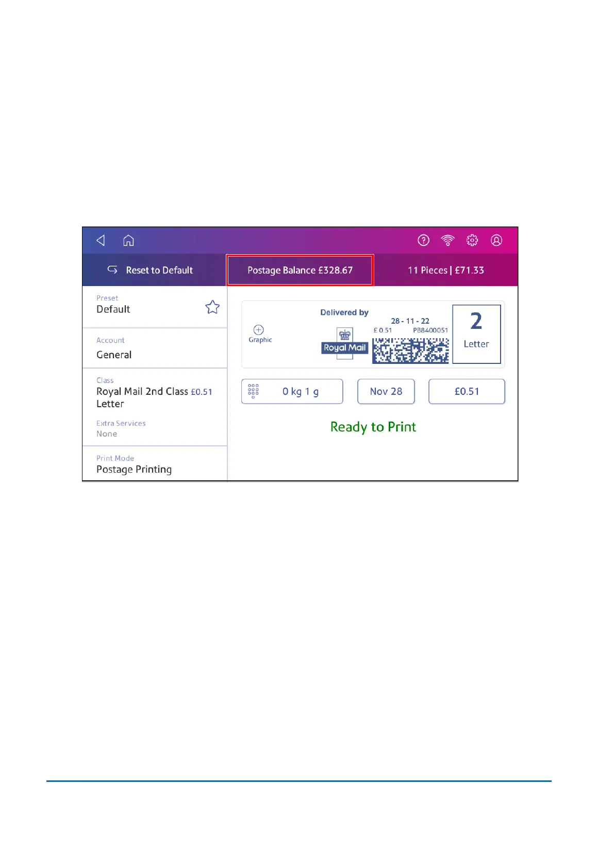Select the Postage Balance £328.67 tab
Viewport: 614px width, 868px height.
click(x=300, y=270)
